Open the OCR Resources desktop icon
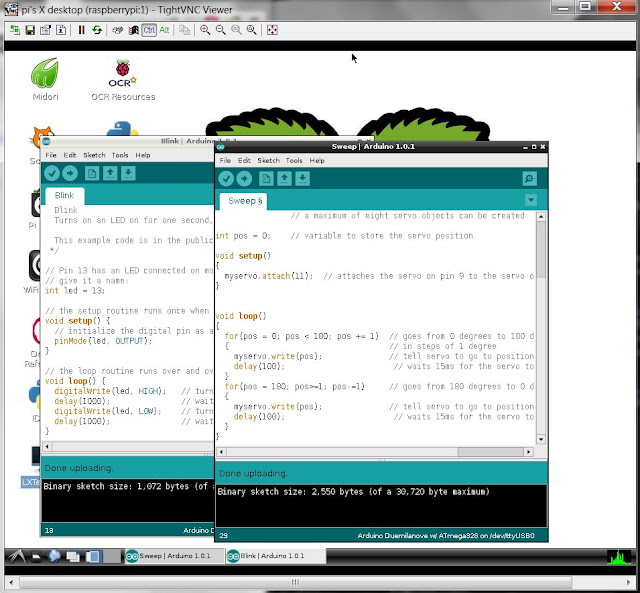Image resolution: width=640 pixels, height=593 pixels. [123, 80]
